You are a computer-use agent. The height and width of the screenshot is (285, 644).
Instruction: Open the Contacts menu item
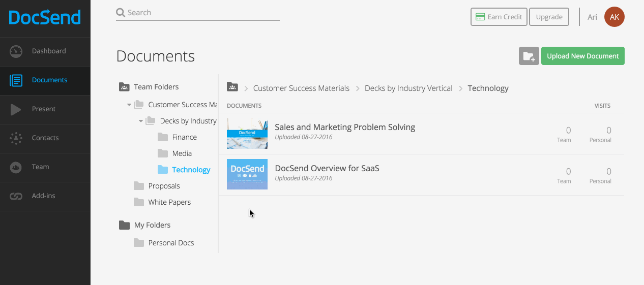(x=45, y=138)
